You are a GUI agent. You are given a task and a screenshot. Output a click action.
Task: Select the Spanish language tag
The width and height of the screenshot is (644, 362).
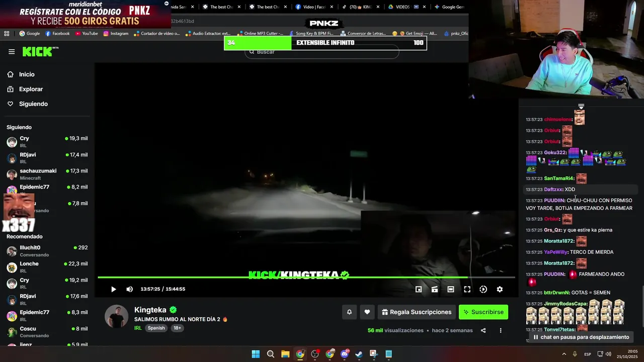pos(156,328)
